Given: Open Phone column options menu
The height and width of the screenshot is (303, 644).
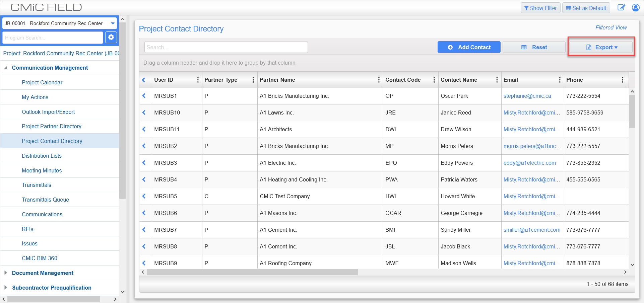Looking at the screenshot, I should pyautogui.click(x=623, y=80).
